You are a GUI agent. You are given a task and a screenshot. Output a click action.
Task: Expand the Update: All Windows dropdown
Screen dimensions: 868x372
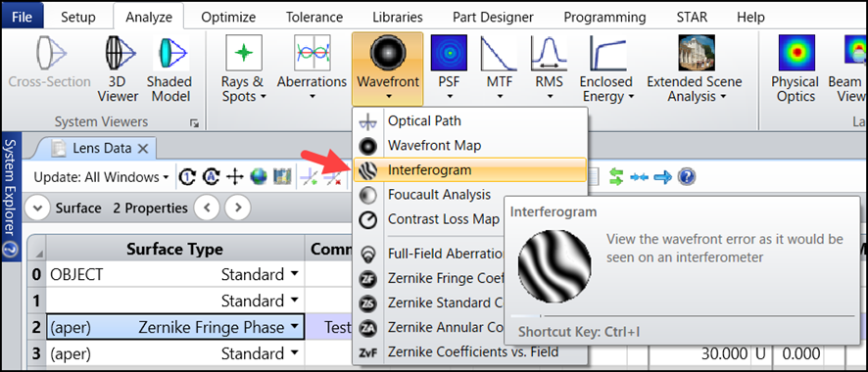[101, 177]
